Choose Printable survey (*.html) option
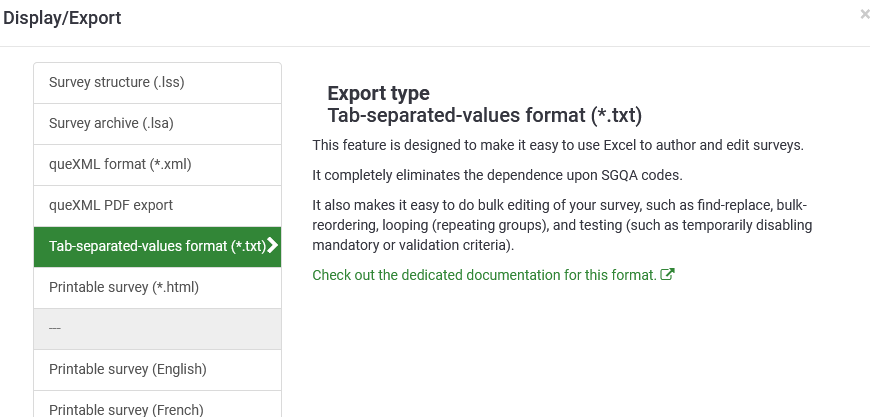870x417 pixels. (x=157, y=287)
